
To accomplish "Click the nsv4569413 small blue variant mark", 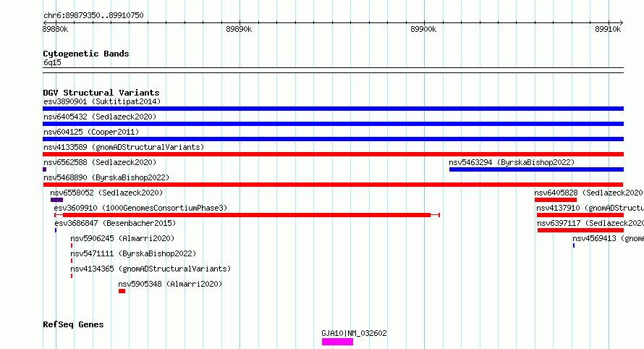I will (574, 245).
